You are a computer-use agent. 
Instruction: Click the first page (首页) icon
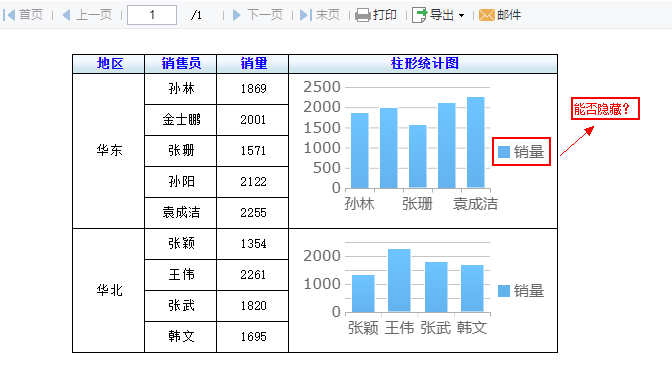9,15
